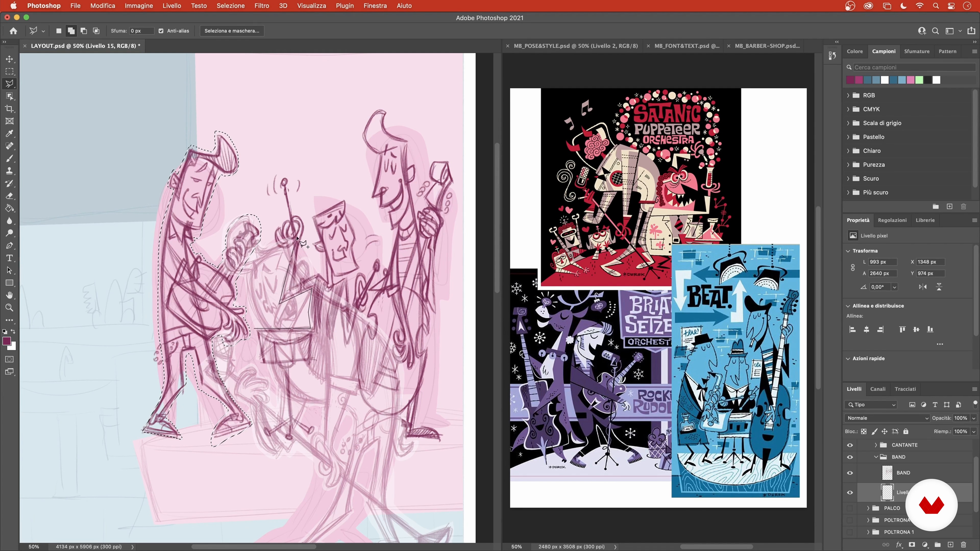
Task: Expand the CANTANTE layer group
Action: coord(876,445)
